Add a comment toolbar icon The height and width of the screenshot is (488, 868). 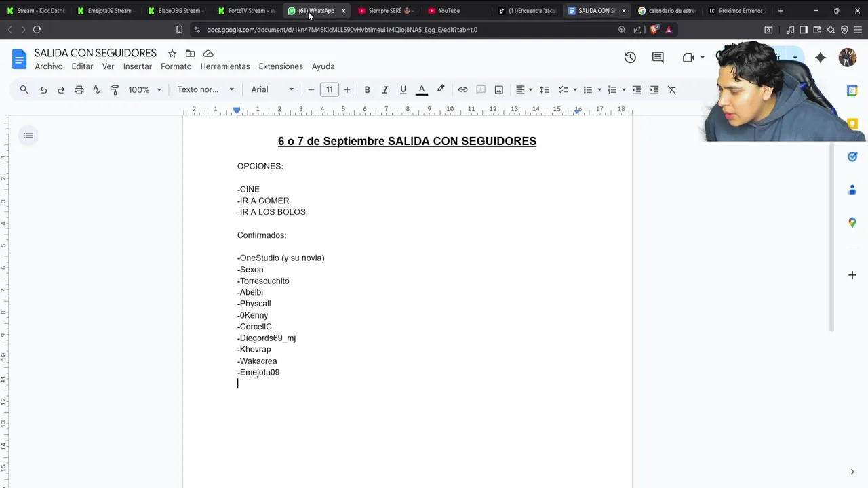click(481, 89)
